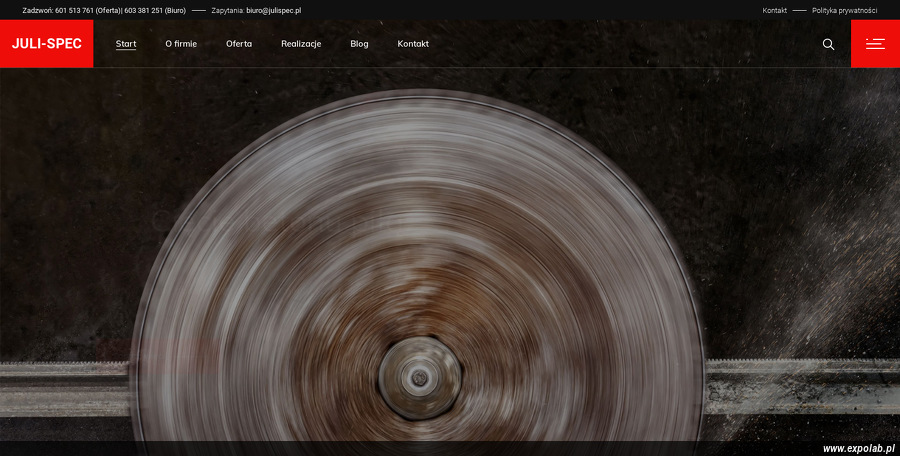Navigate to Realizacje
The width and height of the screenshot is (900, 456).
coord(301,44)
